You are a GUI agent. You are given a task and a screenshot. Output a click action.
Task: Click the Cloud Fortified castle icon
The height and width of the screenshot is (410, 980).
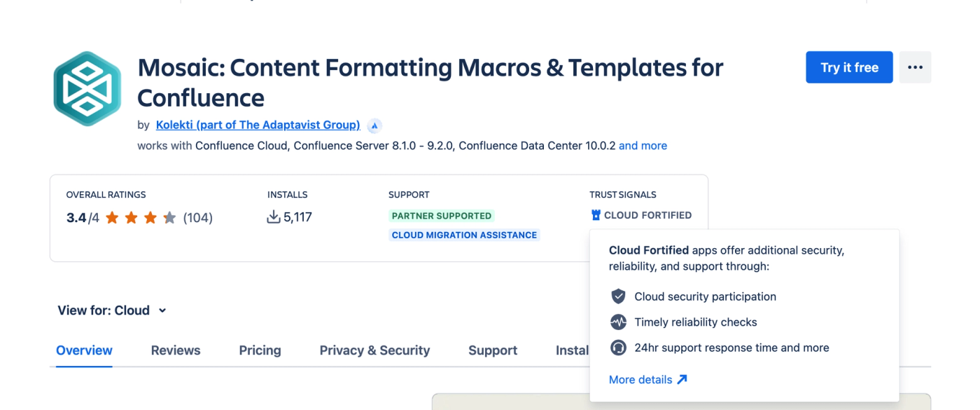click(596, 215)
